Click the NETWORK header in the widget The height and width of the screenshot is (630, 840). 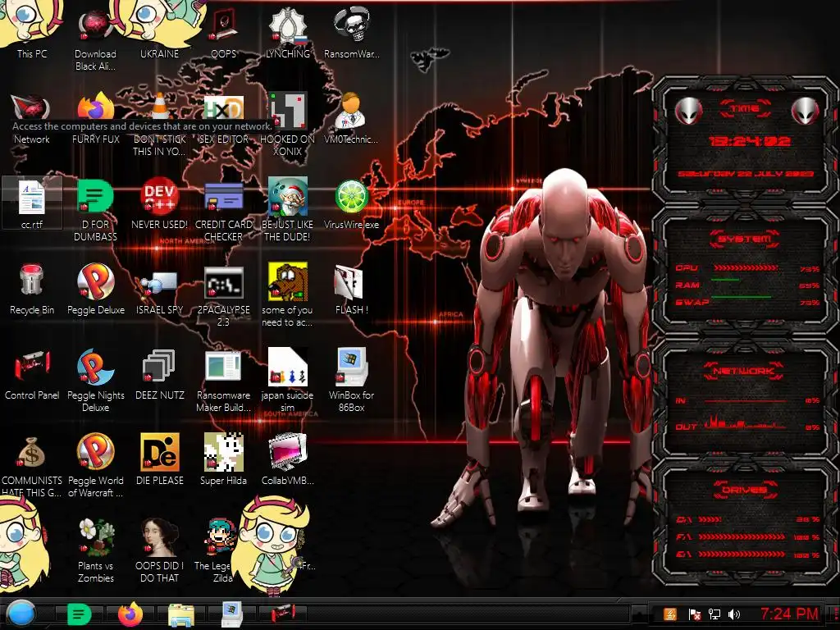744,371
